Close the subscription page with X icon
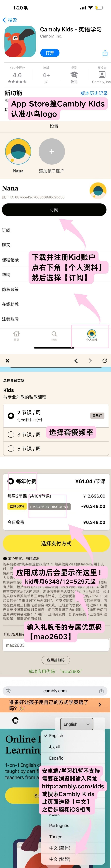111x868 pixels. click(x=7, y=361)
